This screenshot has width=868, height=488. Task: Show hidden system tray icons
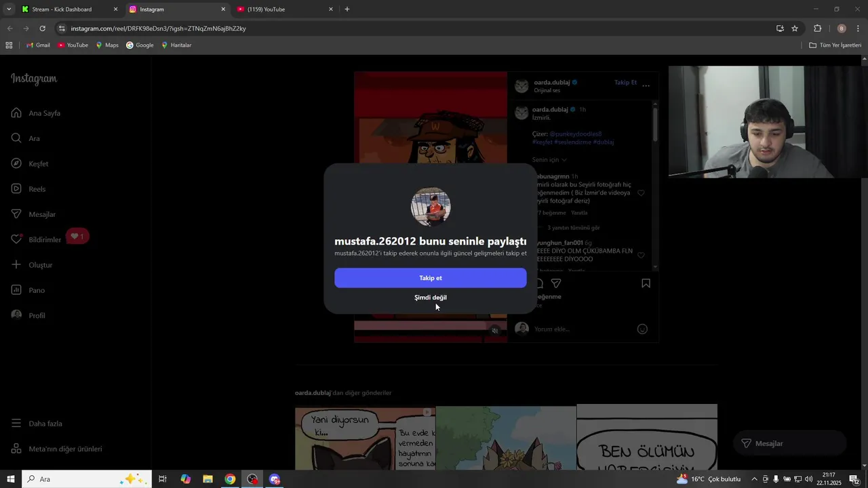coord(755,479)
